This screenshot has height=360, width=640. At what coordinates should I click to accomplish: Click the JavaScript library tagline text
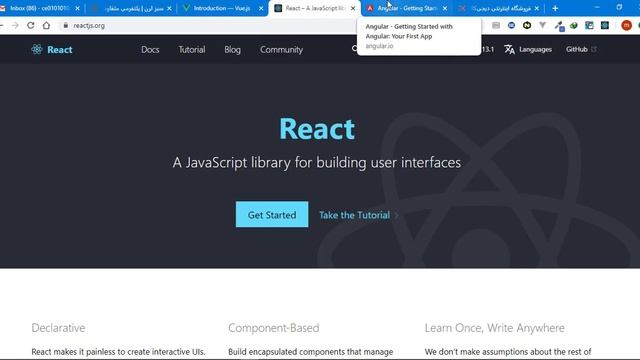click(x=317, y=162)
